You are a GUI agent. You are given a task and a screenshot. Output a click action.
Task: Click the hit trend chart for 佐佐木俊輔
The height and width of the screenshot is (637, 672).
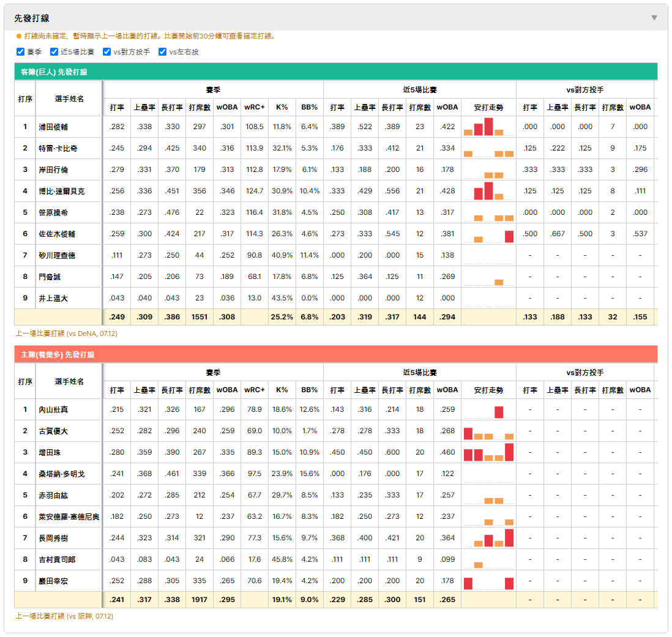(x=488, y=234)
